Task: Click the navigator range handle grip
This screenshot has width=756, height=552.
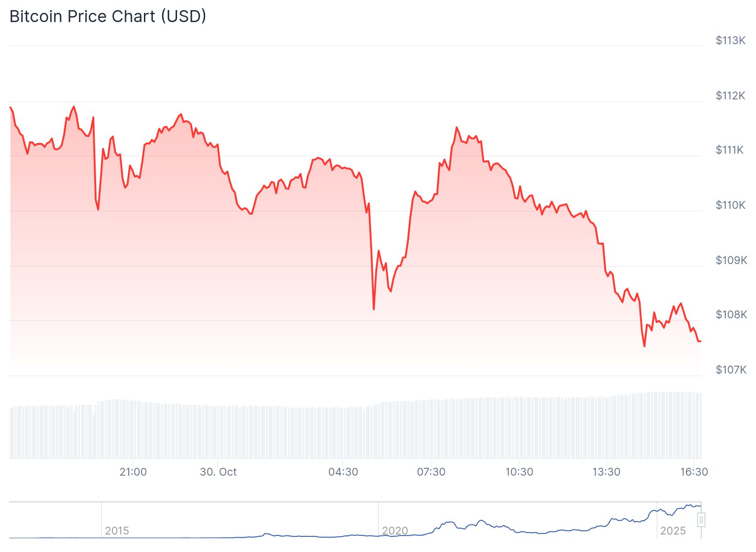Action: [x=701, y=520]
